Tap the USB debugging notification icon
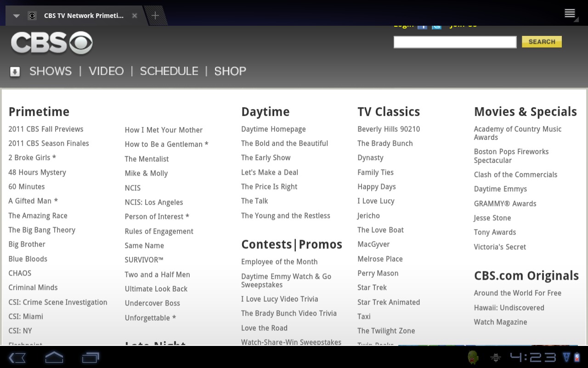Viewport: 588px width, 368px height. (496, 357)
